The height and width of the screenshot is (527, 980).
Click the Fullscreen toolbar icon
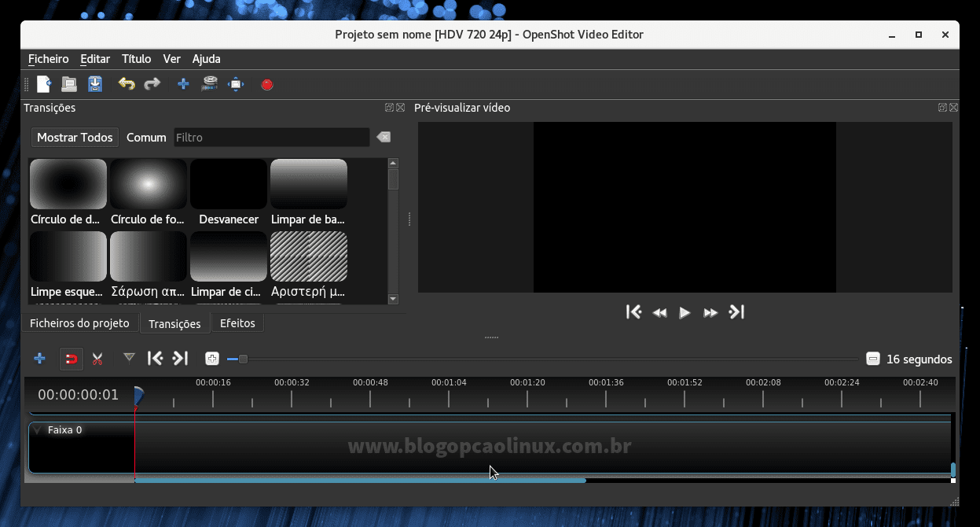click(x=236, y=83)
